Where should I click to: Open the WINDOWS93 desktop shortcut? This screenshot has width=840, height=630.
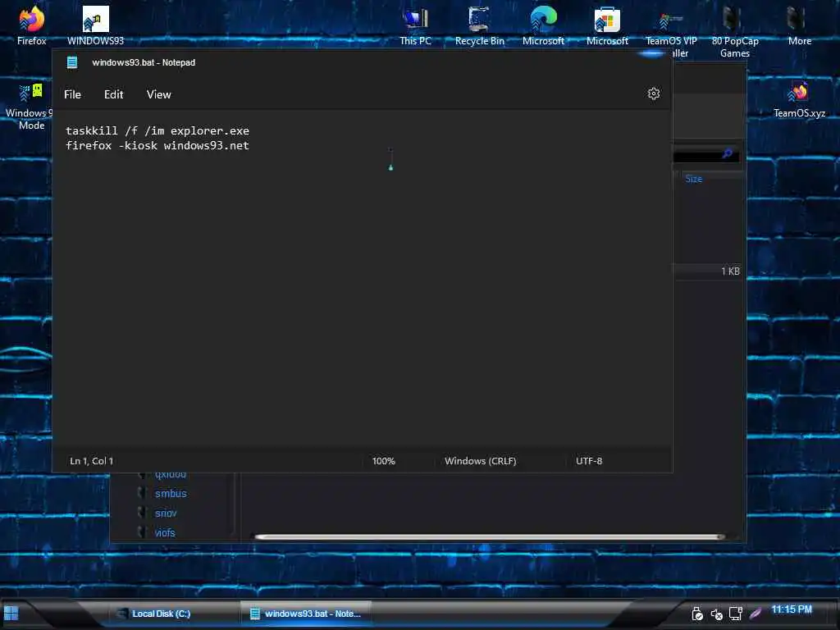[x=95, y=25]
